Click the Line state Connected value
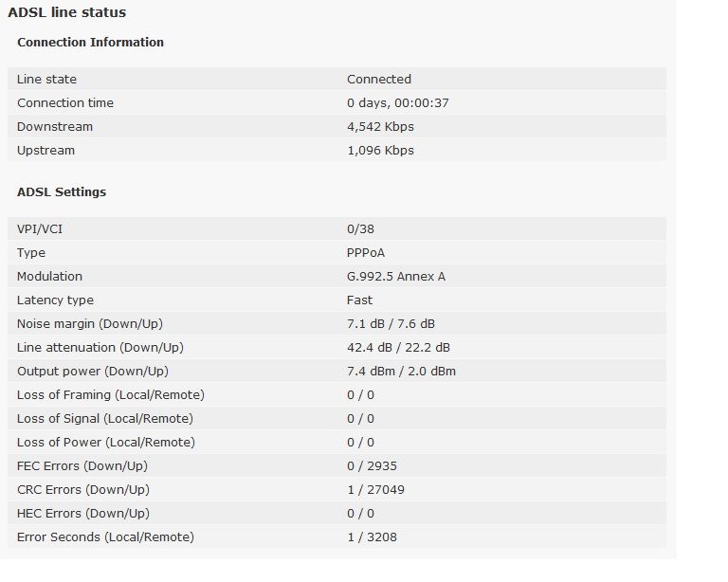This screenshot has width=728, height=582. click(x=379, y=80)
